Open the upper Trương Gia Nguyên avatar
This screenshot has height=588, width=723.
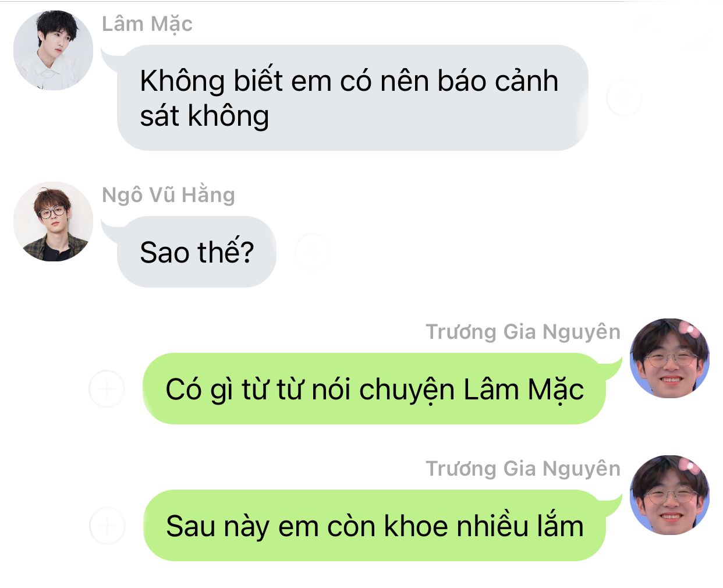669,358
